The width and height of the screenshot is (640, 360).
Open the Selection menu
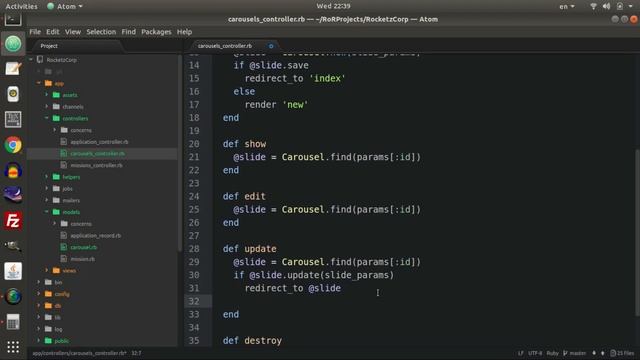[101, 32]
